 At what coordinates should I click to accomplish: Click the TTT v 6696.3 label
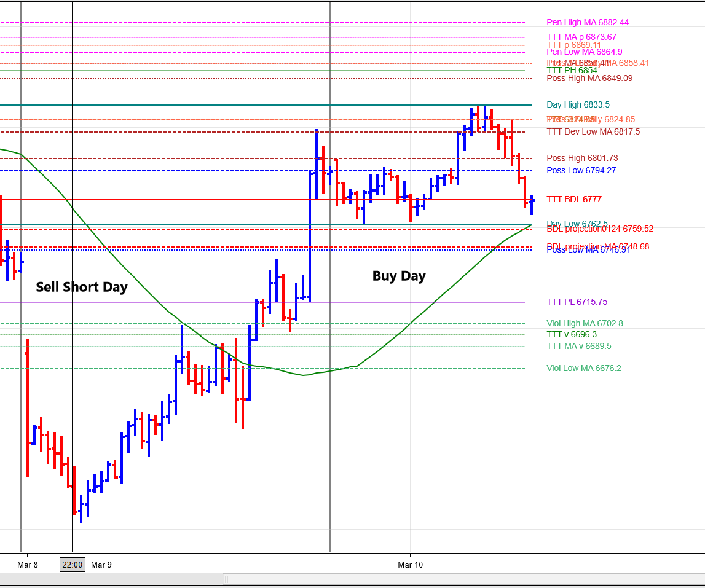tap(572, 334)
